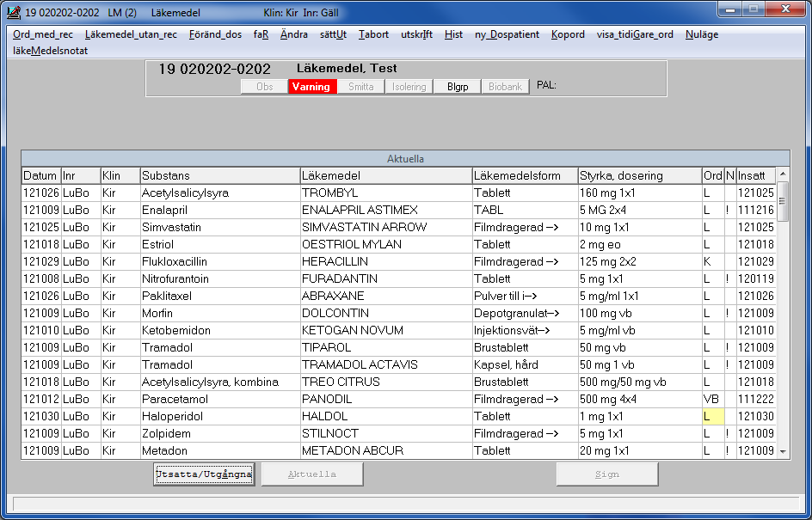Click the Substans column header
812x520 pixels.
pyautogui.click(x=220, y=175)
